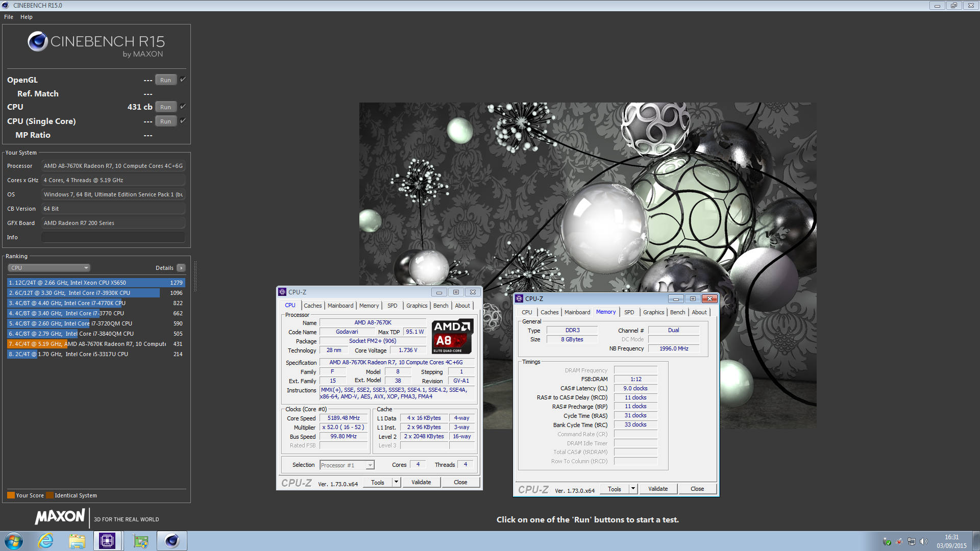Click Tools button in right CPU-Z window
980x551 pixels.
tap(615, 489)
